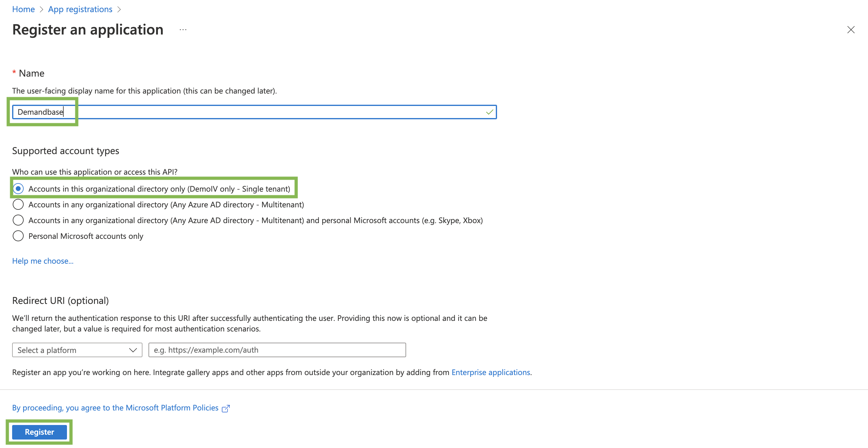Close the Register an application pane
Viewport: 868px width, 448px height.
(x=850, y=30)
